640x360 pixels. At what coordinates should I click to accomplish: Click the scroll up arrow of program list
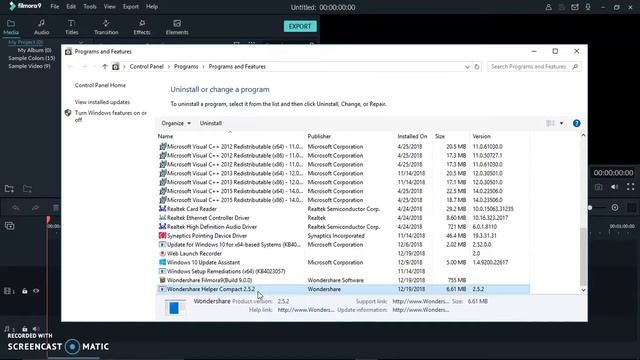coord(583,135)
